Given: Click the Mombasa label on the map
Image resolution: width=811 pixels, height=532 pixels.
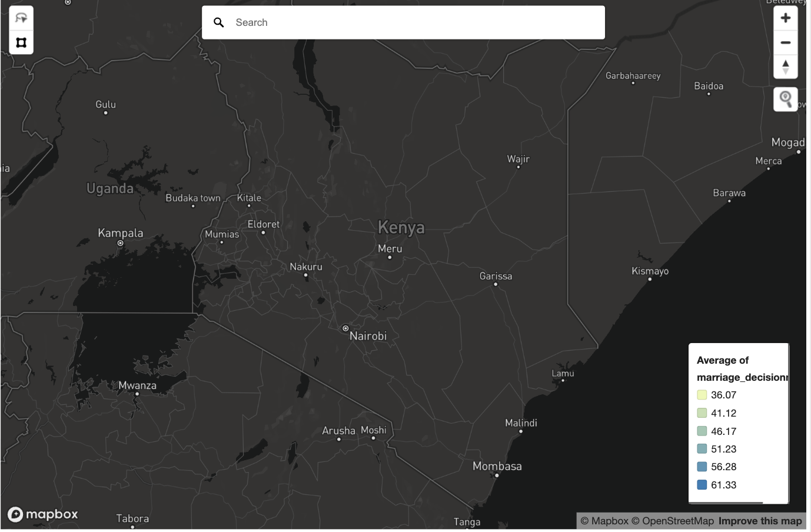Looking at the screenshot, I should (497, 465).
